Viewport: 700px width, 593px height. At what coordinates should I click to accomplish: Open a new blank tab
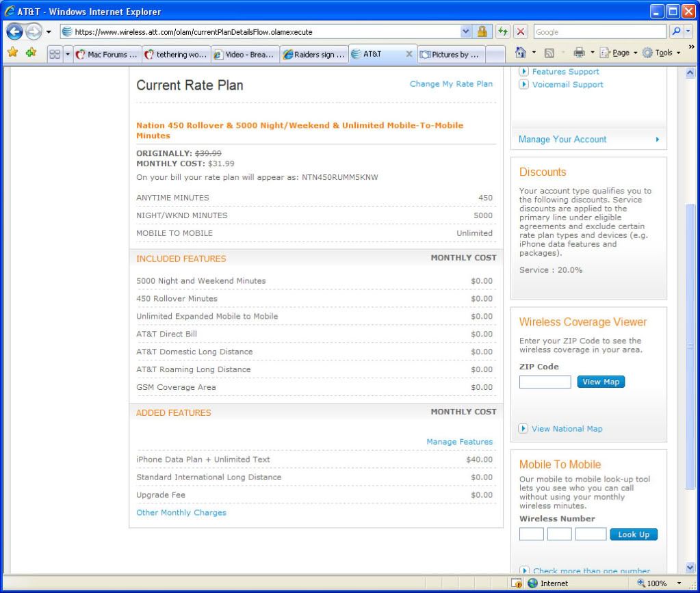click(x=495, y=55)
